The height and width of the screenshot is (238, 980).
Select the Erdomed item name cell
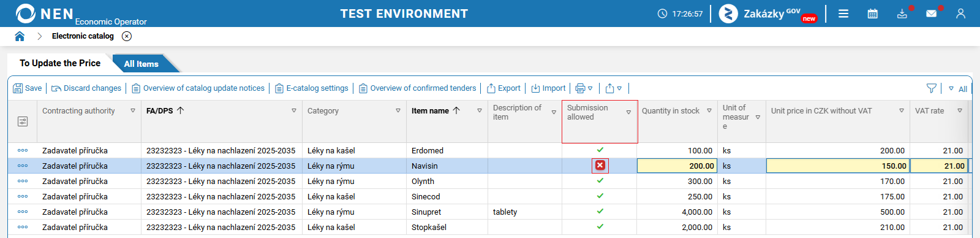447,150
